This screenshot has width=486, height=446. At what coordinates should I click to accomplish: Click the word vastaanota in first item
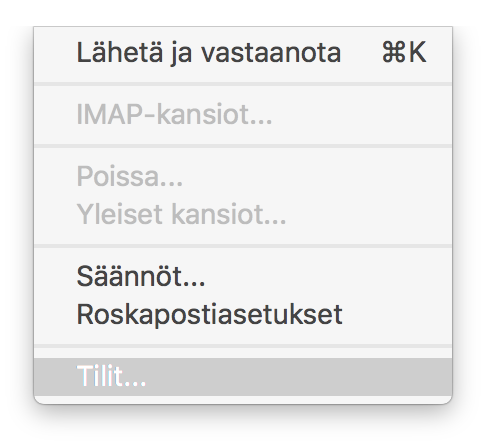(271, 54)
